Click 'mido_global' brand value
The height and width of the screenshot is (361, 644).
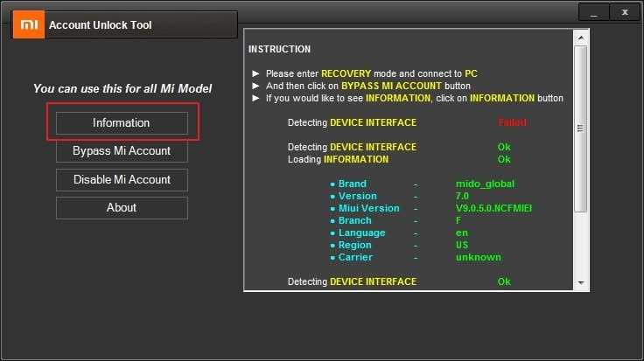[x=485, y=184]
